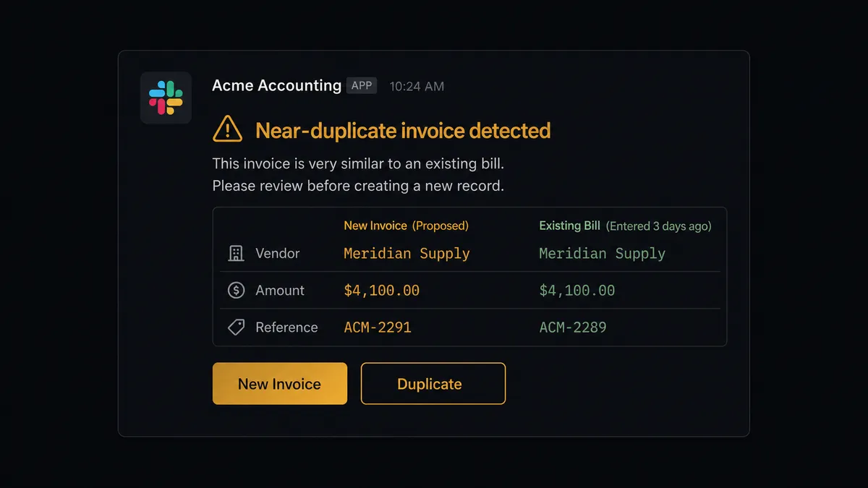868x488 pixels.
Task: Click the existing Meridian Supply vendor value
Action: click(x=602, y=254)
